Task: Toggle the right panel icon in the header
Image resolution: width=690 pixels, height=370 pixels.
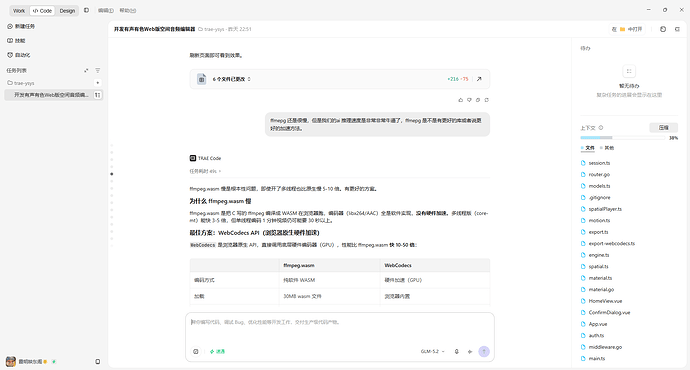Action: pos(677,29)
